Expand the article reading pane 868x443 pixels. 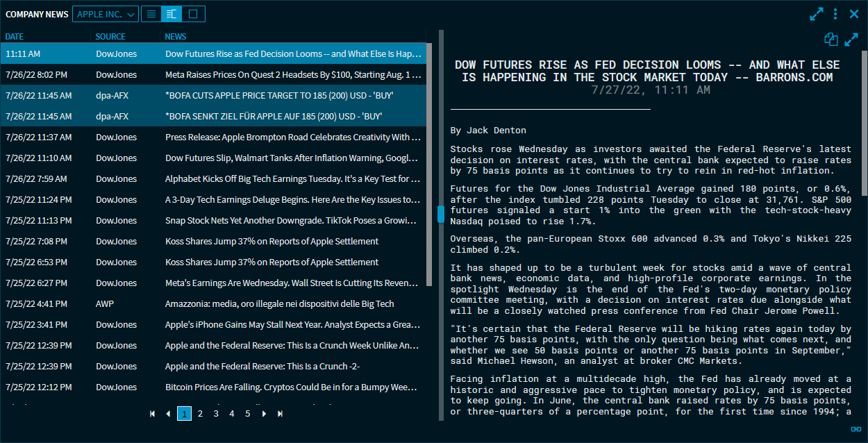(851, 40)
